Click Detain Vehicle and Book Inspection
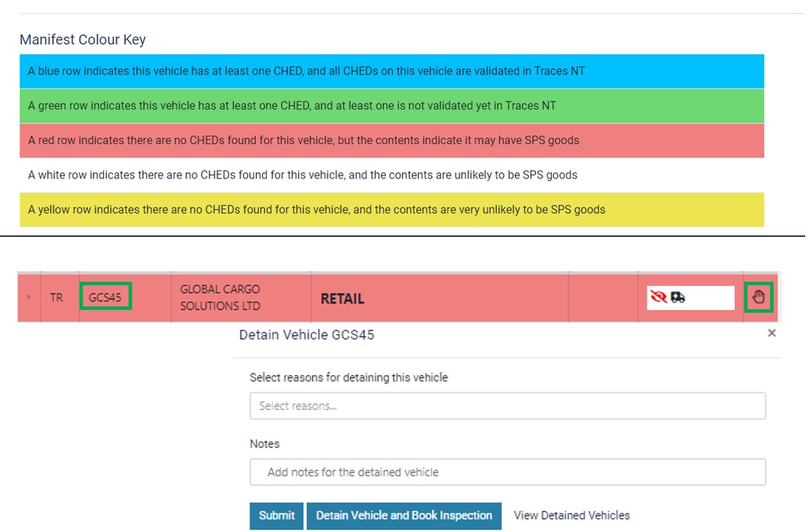This screenshot has width=808, height=532. coord(404,515)
